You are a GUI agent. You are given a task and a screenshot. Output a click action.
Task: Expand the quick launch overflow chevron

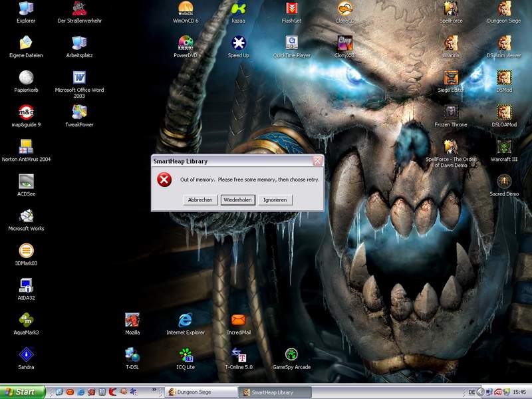[155, 390]
